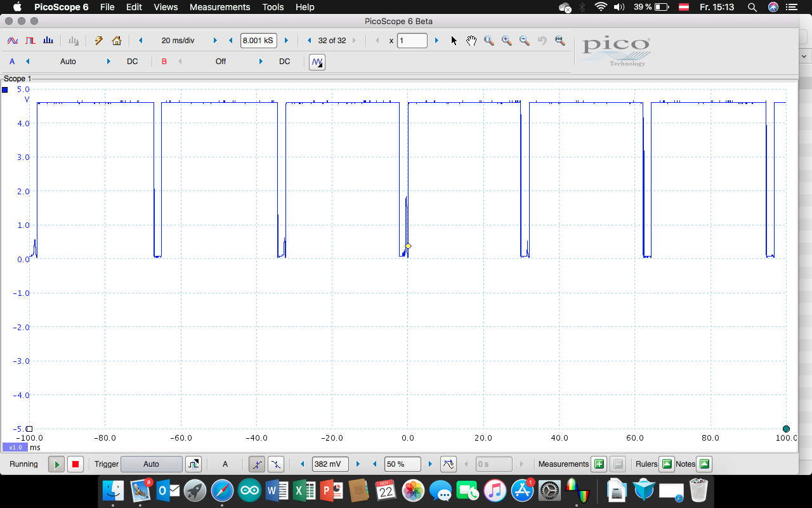812x508 pixels.
Task: Open channel B DC coupling dropdown
Action: pyautogui.click(x=285, y=62)
